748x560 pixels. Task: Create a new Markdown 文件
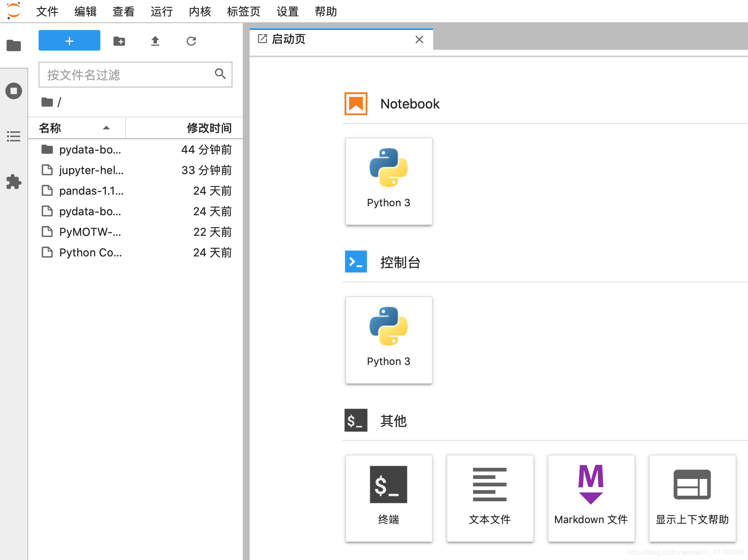pos(591,498)
